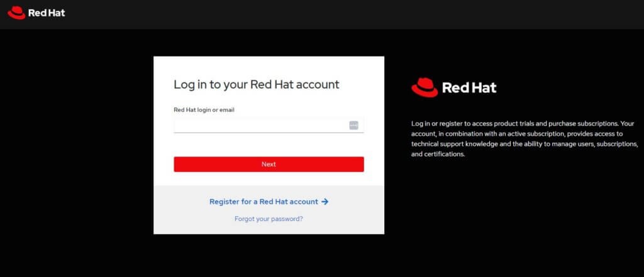
Task: Click the description text about product trials
Action: click(x=525, y=139)
